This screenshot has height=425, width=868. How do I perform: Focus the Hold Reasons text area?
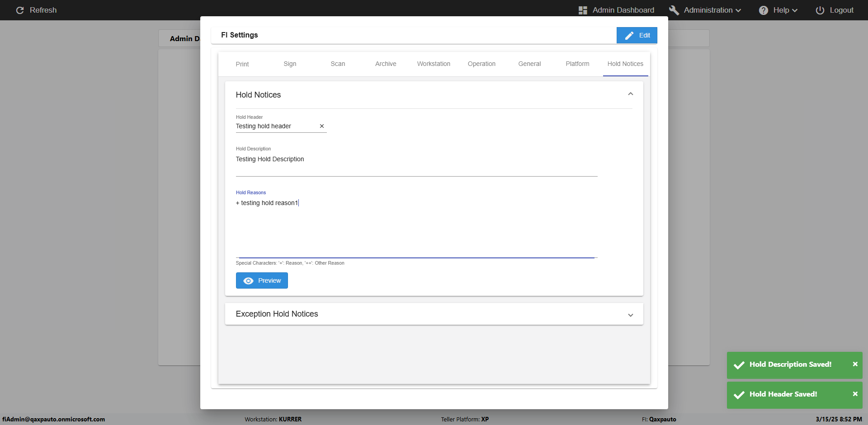416,226
